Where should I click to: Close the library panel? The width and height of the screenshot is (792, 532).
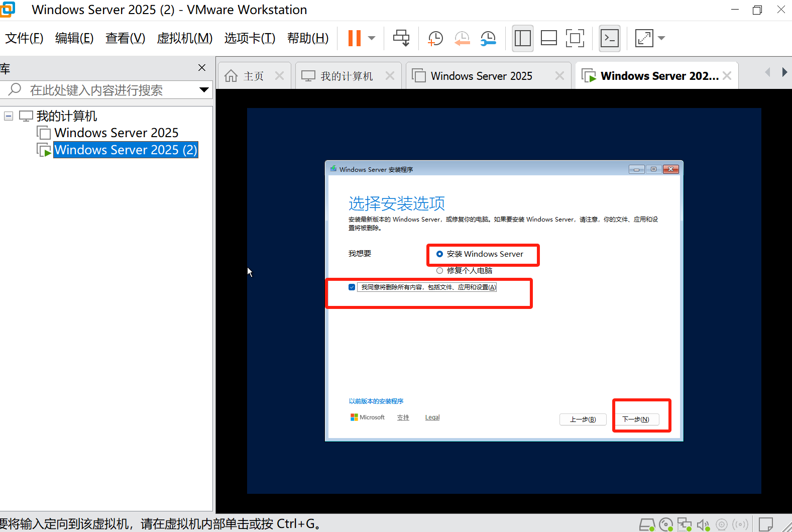pos(202,68)
